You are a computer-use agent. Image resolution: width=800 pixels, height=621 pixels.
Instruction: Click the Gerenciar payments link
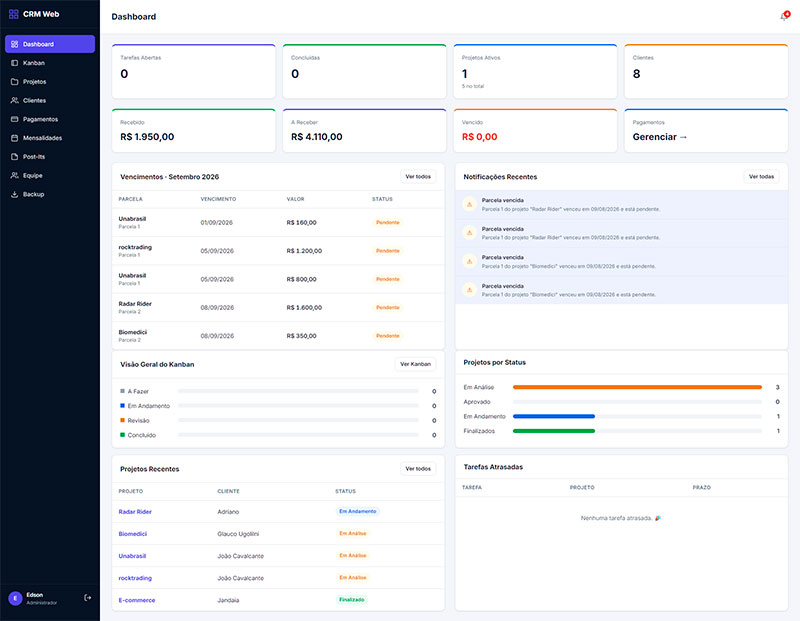click(660, 137)
